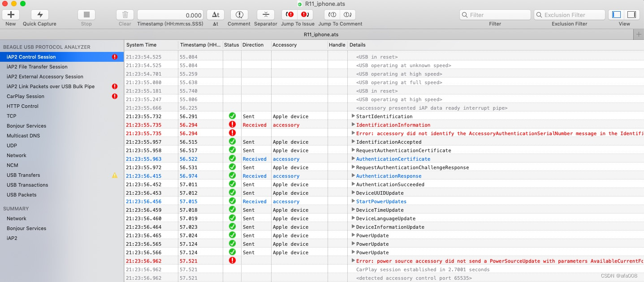Toggle the Δt delta time button
644x282 pixels.
216,15
